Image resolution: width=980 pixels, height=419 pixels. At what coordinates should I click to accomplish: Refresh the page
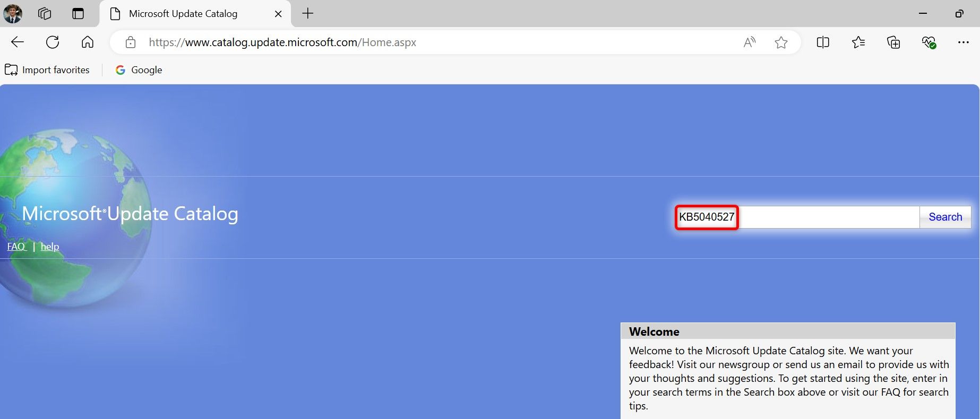pyautogui.click(x=53, y=42)
